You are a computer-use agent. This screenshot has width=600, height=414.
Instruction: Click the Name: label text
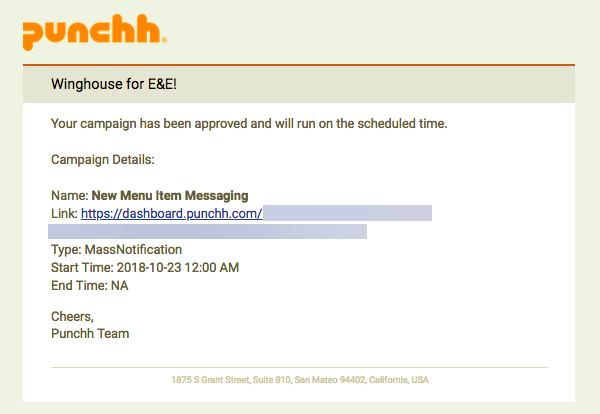70,196
